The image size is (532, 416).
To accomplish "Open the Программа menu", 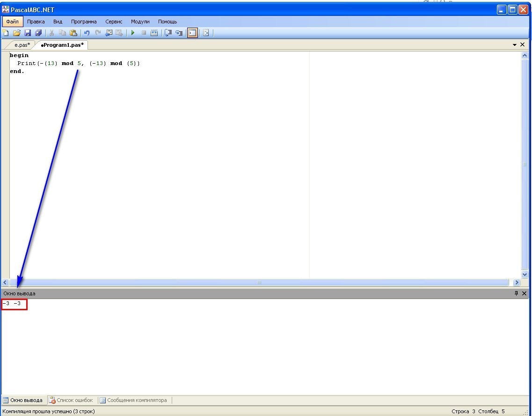I will pos(84,22).
